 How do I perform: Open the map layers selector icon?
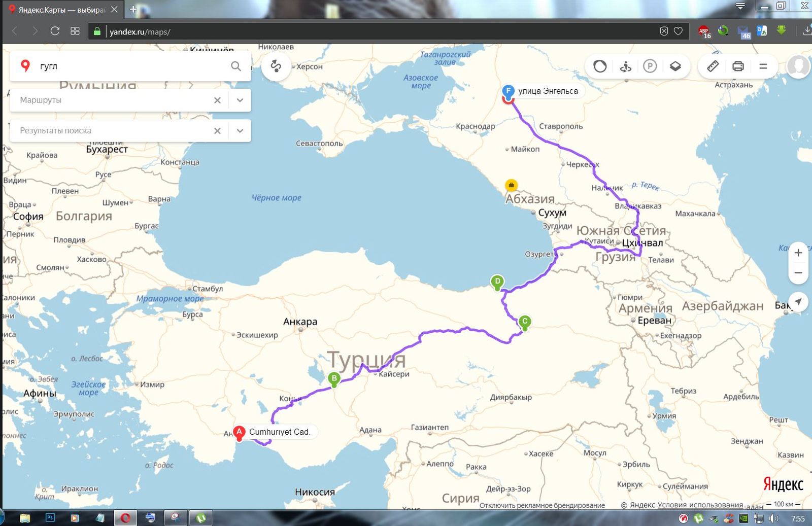coord(675,66)
